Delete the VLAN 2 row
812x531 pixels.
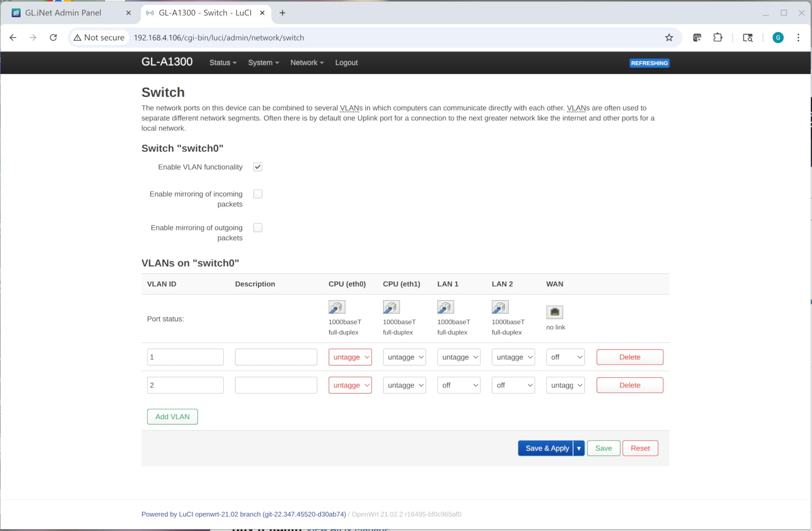point(630,385)
